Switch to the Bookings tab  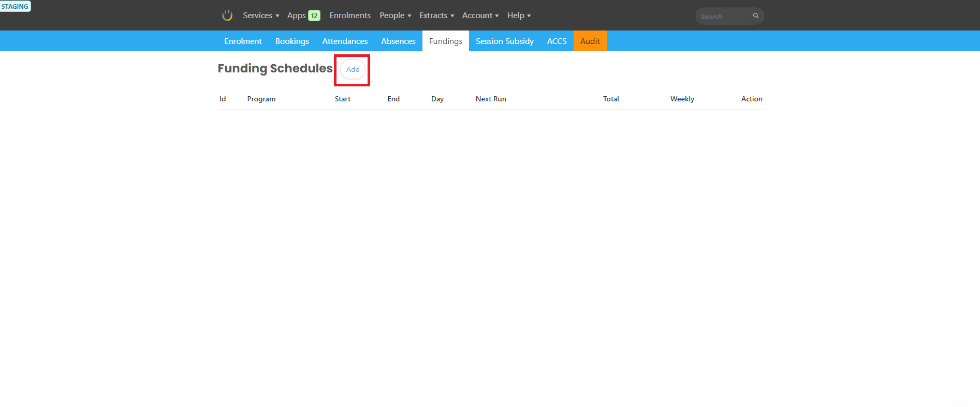[292, 41]
